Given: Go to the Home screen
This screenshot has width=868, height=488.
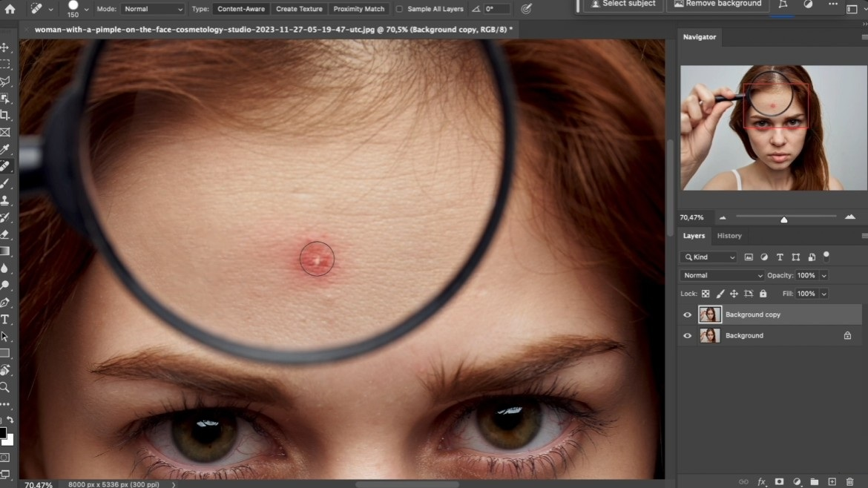Looking at the screenshot, I should pyautogui.click(x=10, y=8).
